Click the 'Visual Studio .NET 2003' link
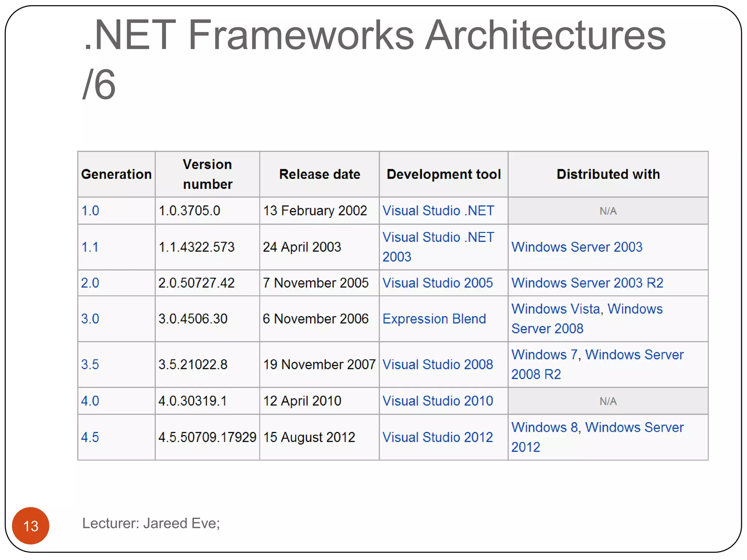The width and height of the screenshot is (747, 560). click(438, 247)
